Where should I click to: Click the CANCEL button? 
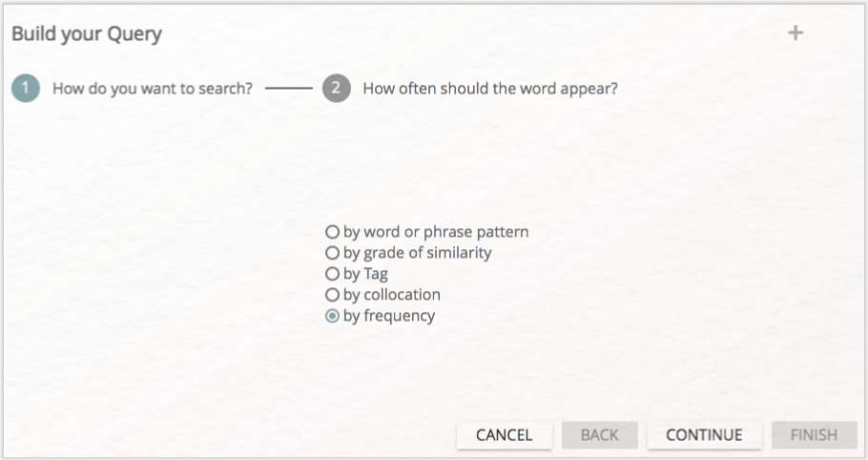click(505, 435)
